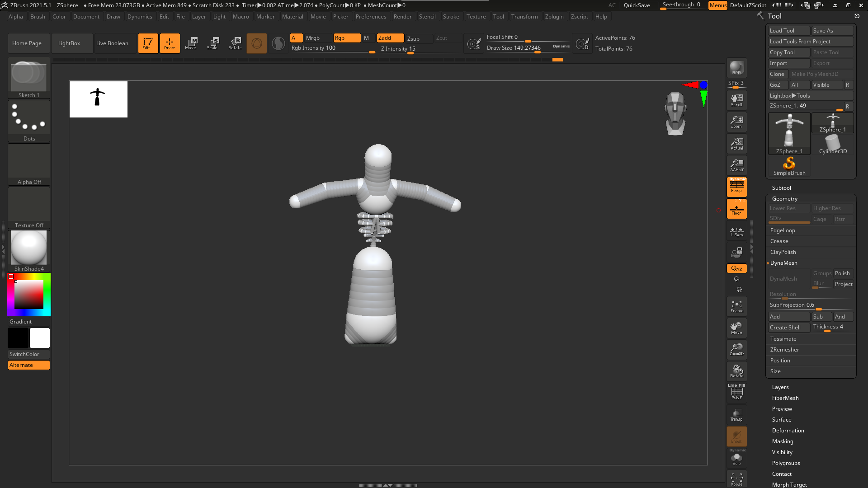Viewport: 868px width, 488px height.
Task: Select the Scale gizmo tool
Action: (x=212, y=43)
